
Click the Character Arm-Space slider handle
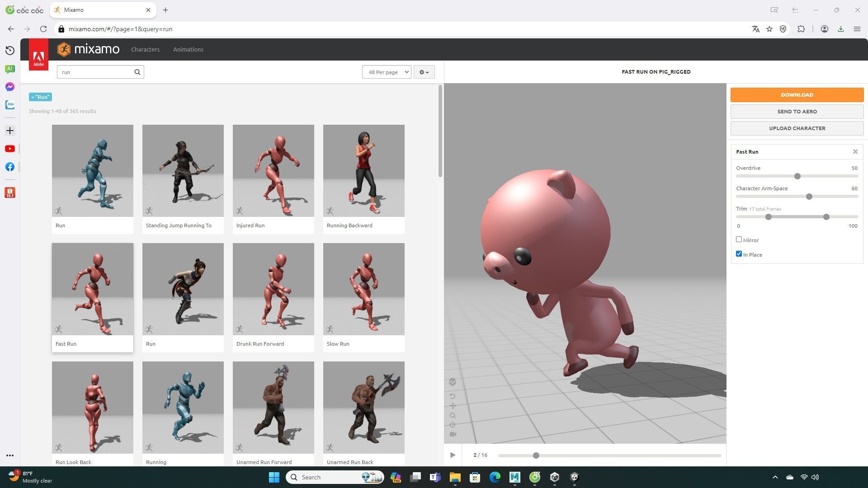point(809,197)
